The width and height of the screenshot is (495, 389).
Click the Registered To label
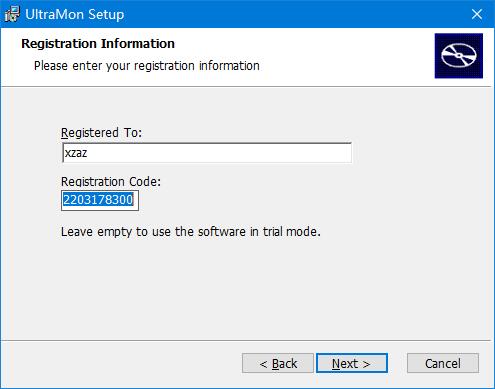tap(101, 133)
